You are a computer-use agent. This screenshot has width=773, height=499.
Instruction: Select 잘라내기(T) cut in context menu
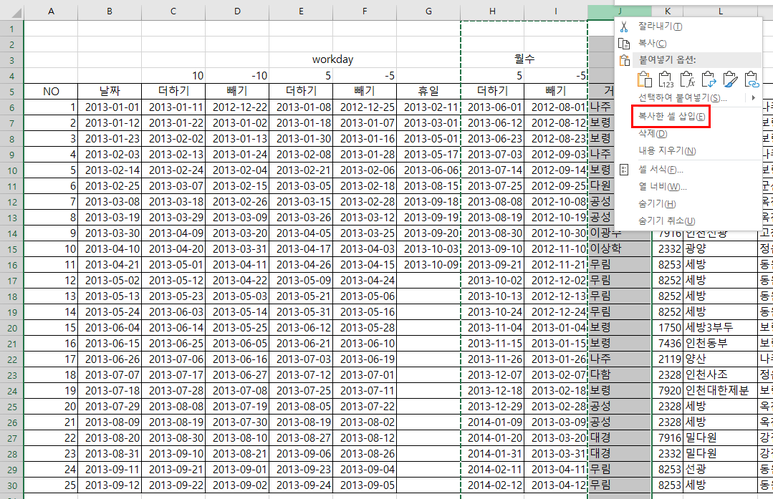(660, 27)
